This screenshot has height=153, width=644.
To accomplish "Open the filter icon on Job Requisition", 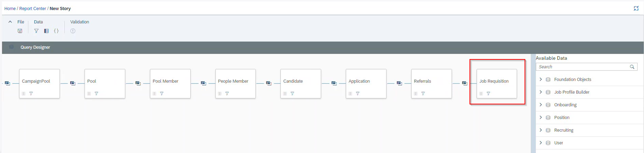I will [488, 94].
